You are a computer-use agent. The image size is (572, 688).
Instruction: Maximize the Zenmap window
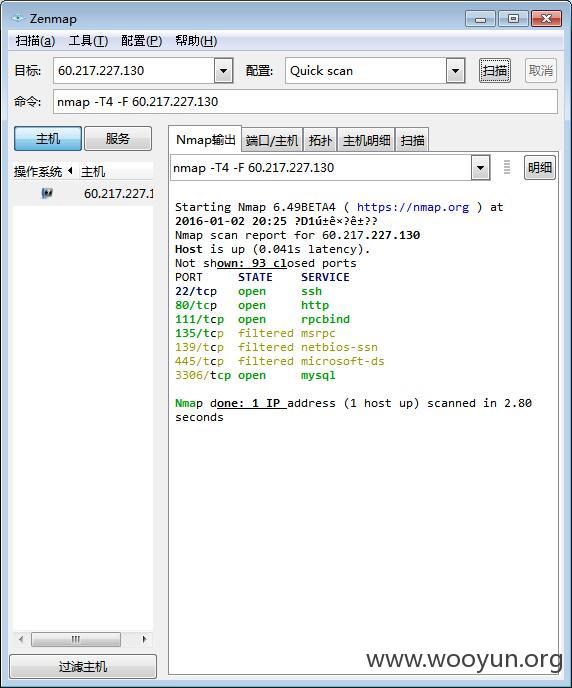(x=513, y=19)
